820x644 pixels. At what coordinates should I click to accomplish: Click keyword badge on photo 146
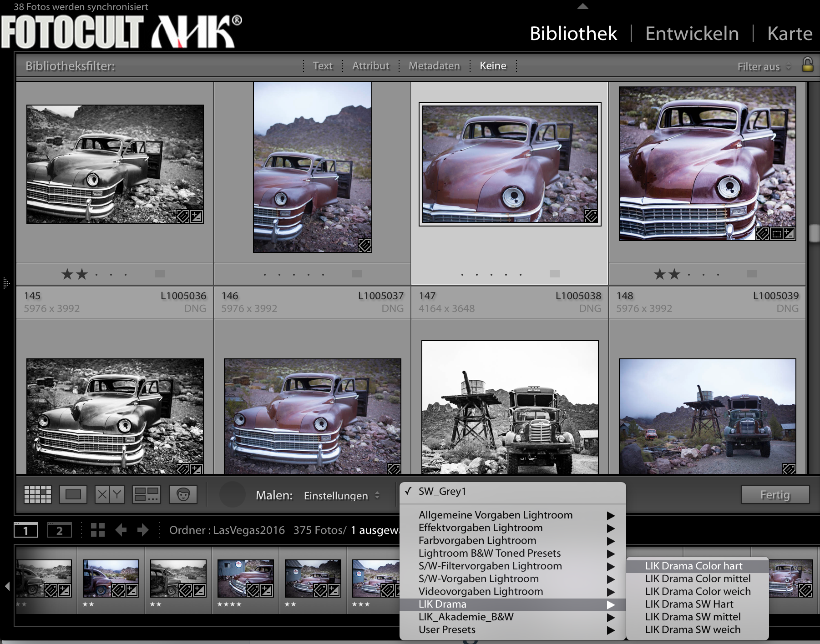[365, 246]
